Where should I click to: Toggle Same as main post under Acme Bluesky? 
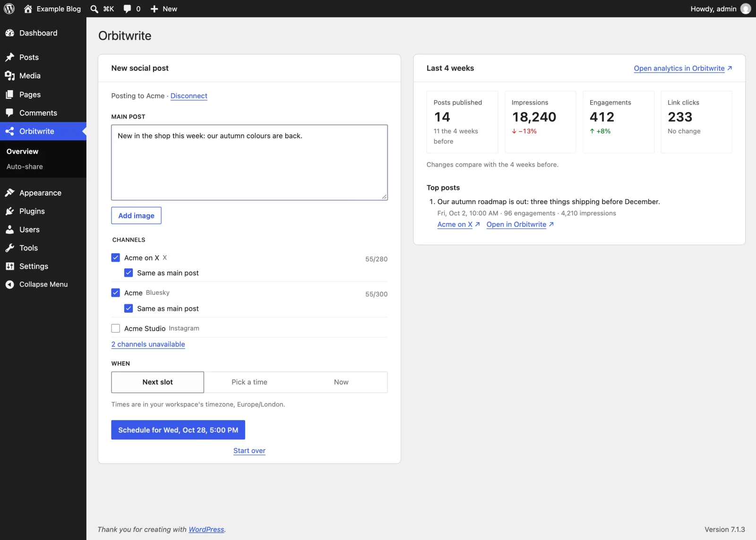[x=129, y=308]
